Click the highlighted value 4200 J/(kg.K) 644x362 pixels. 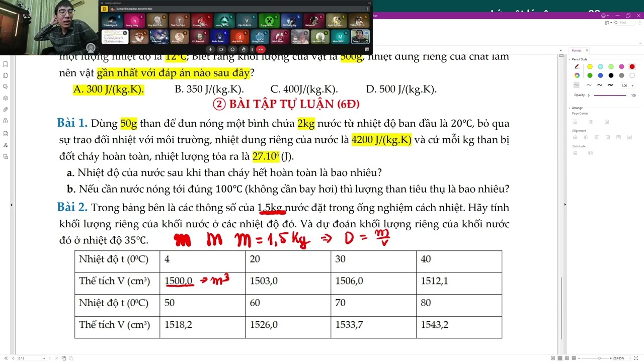[x=381, y=139]
